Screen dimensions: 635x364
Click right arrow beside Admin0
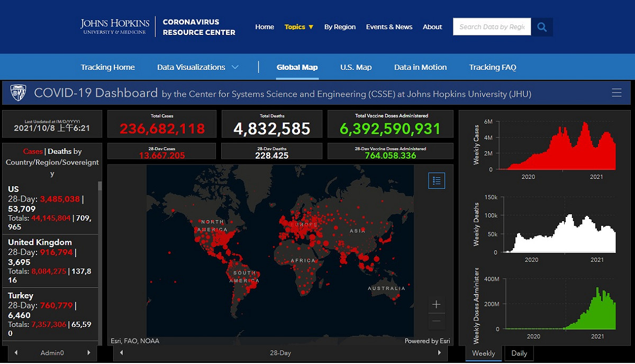click(x=89, y=352)
